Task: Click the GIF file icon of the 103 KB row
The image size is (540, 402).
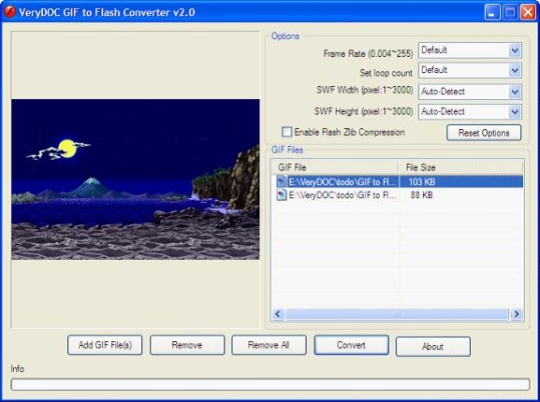Action: (281, 181)
